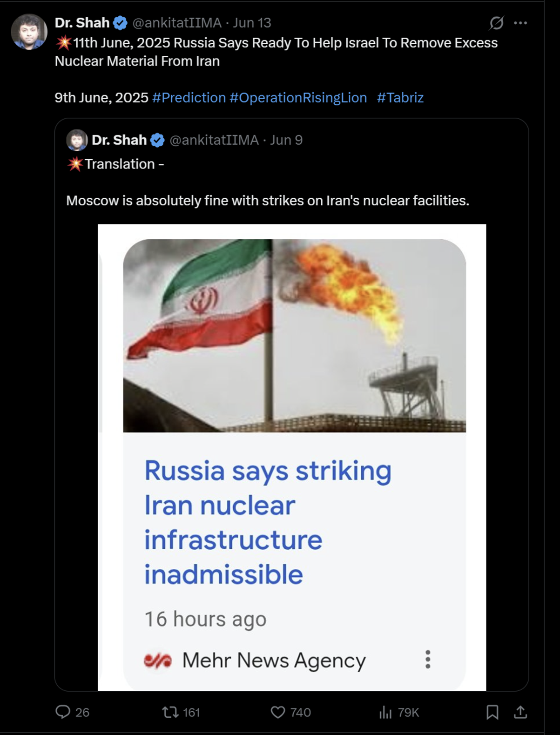The width and height of the screenshot is (560, 735).
Task: Open the reply icon on the tweet
Action: tap(66, 712)
